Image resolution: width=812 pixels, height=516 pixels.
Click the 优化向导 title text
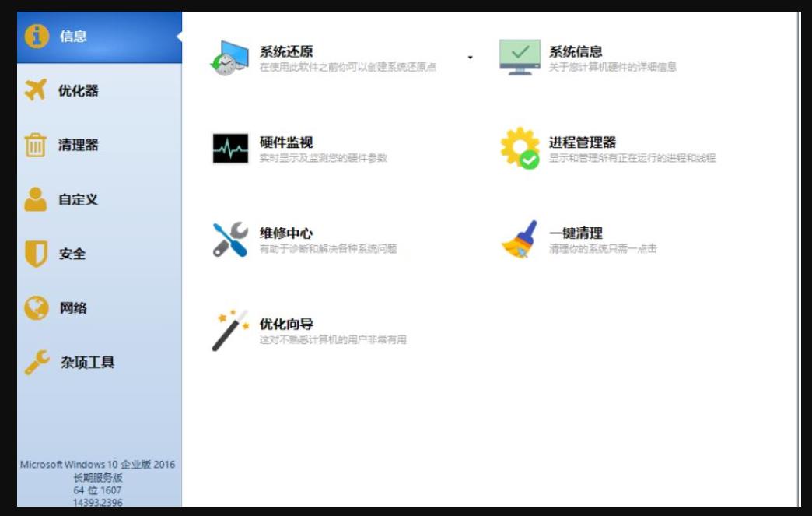point(286,324)
